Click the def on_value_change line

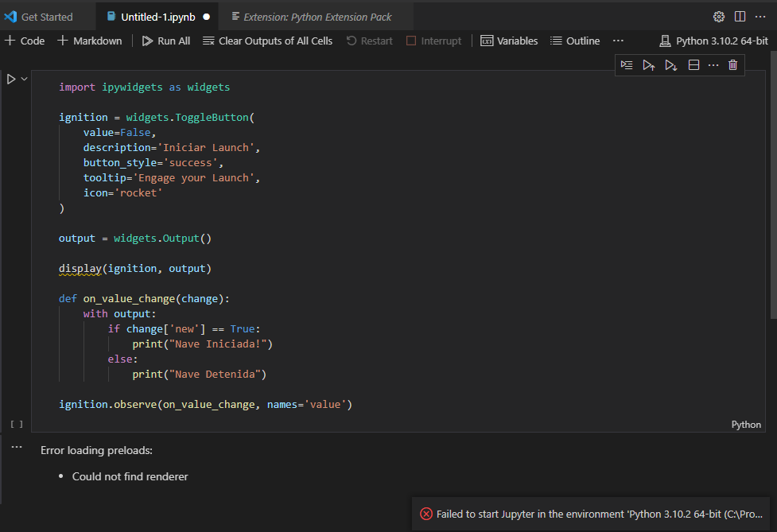[144, 299]
